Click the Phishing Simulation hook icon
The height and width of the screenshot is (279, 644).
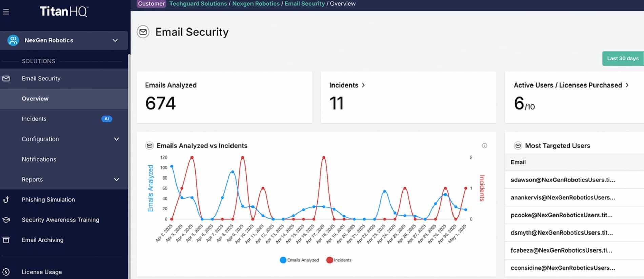(x=6, y=200)
